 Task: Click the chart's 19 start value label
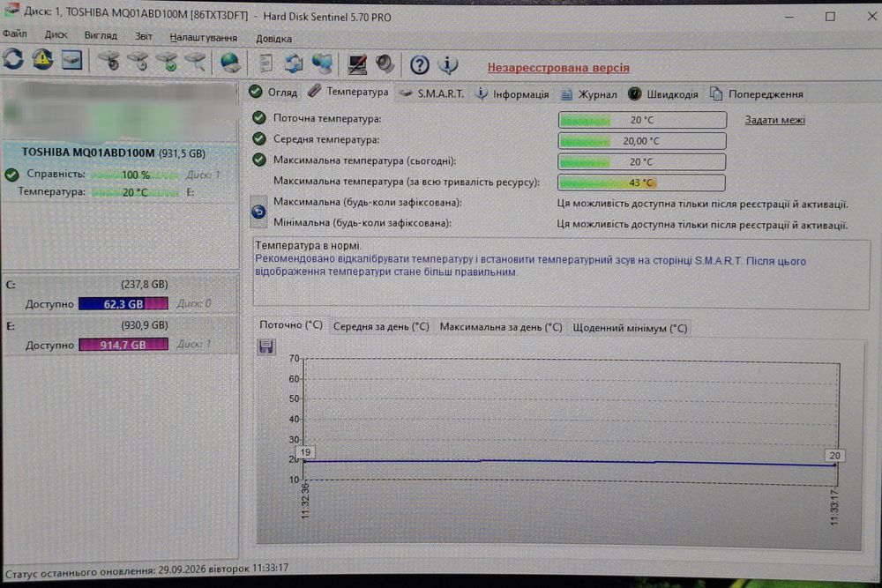click(x=305, y=452)
